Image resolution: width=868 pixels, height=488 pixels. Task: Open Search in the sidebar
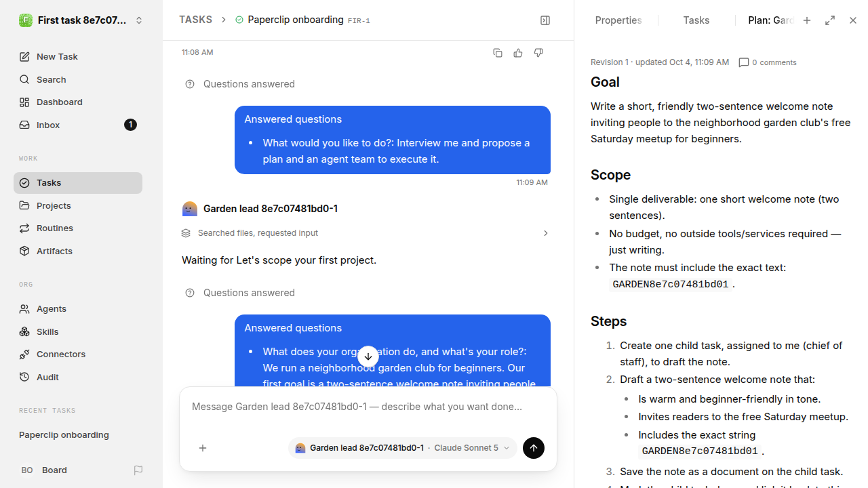[78, 79]
